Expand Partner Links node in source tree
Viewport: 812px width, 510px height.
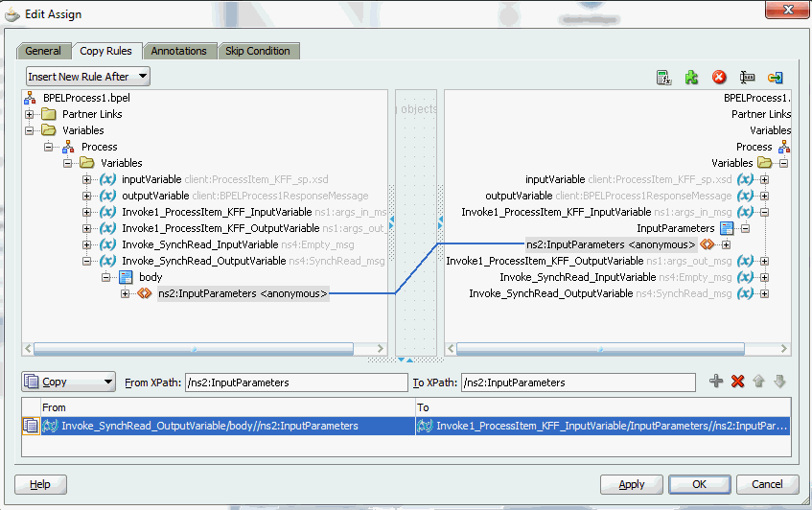coord(30,114)
